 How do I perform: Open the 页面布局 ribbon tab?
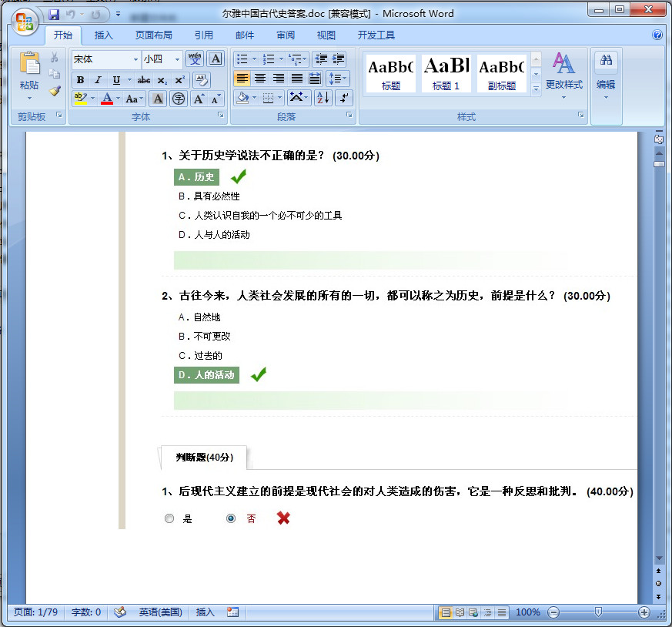153,35
